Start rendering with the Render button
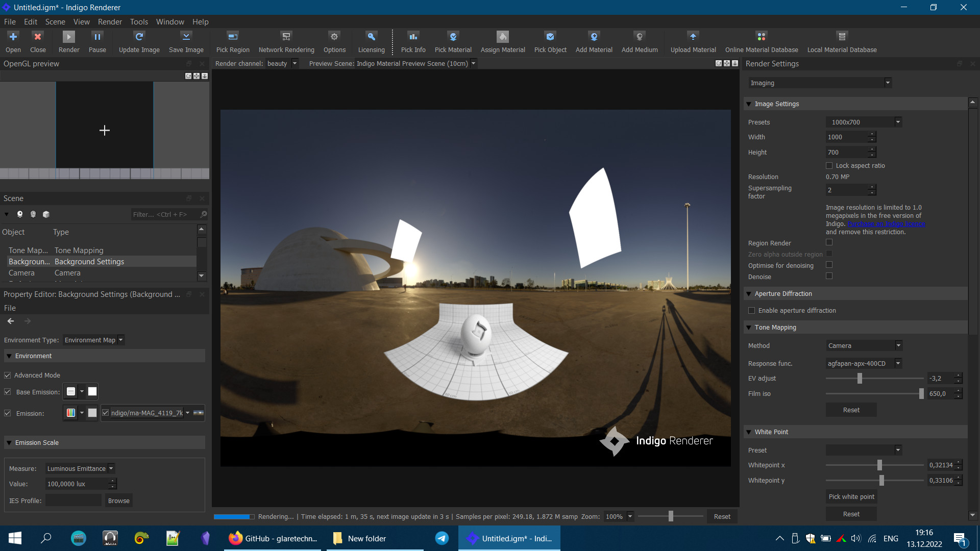 69,37
